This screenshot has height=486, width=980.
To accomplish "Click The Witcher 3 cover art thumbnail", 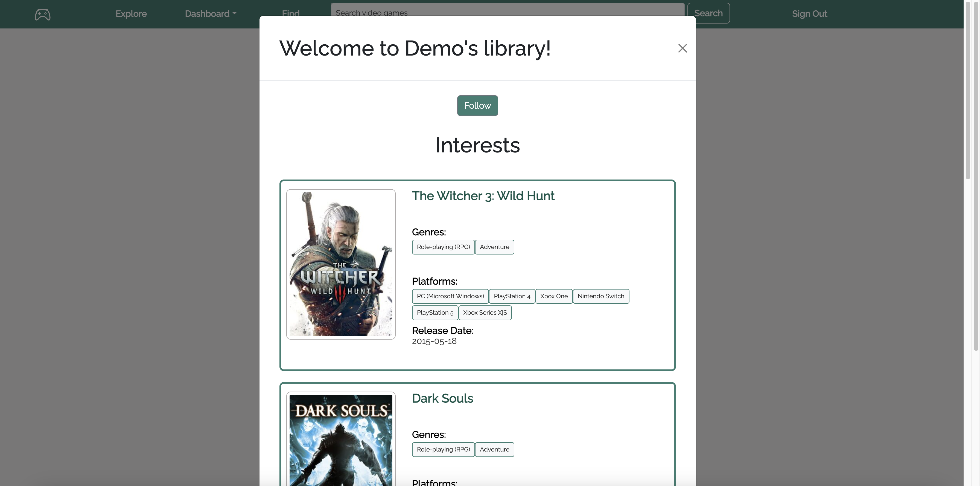I will pos(340,264).
